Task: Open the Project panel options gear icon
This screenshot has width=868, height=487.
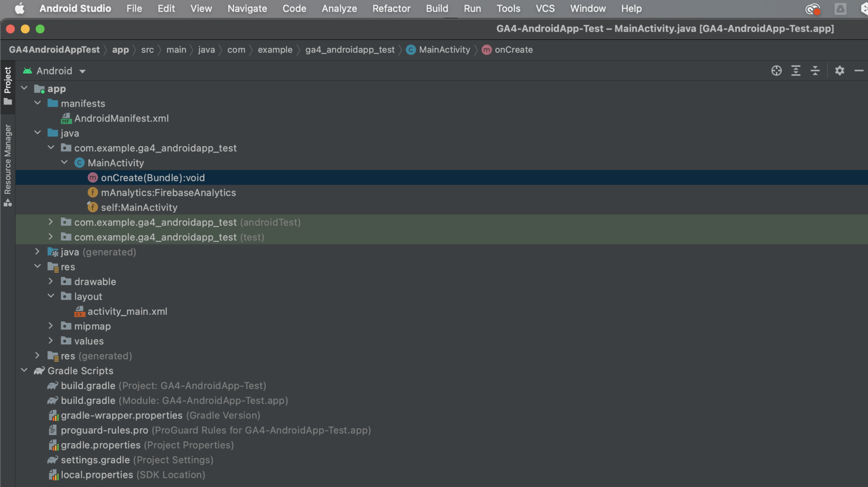Action: coord(840,70)
